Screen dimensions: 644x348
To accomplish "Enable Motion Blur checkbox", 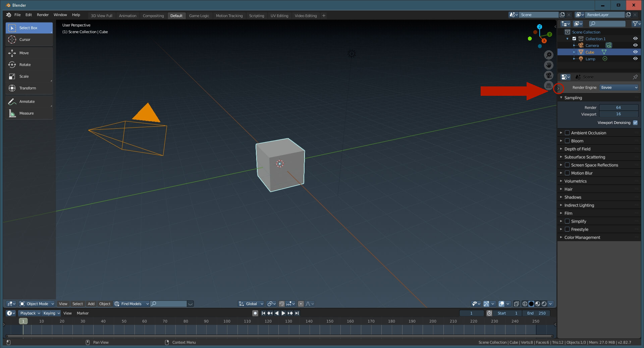I will pyautogui.click(x=567, y=173).
